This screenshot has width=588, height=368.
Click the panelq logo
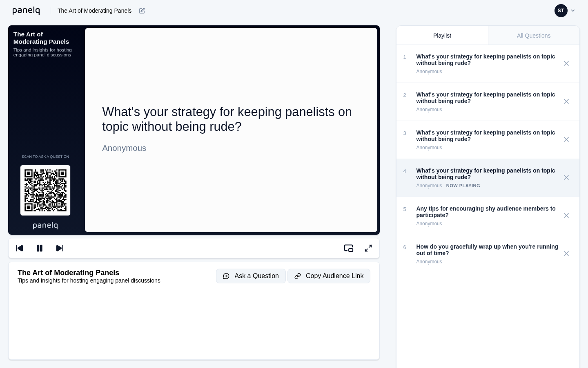tap(26, 11)
